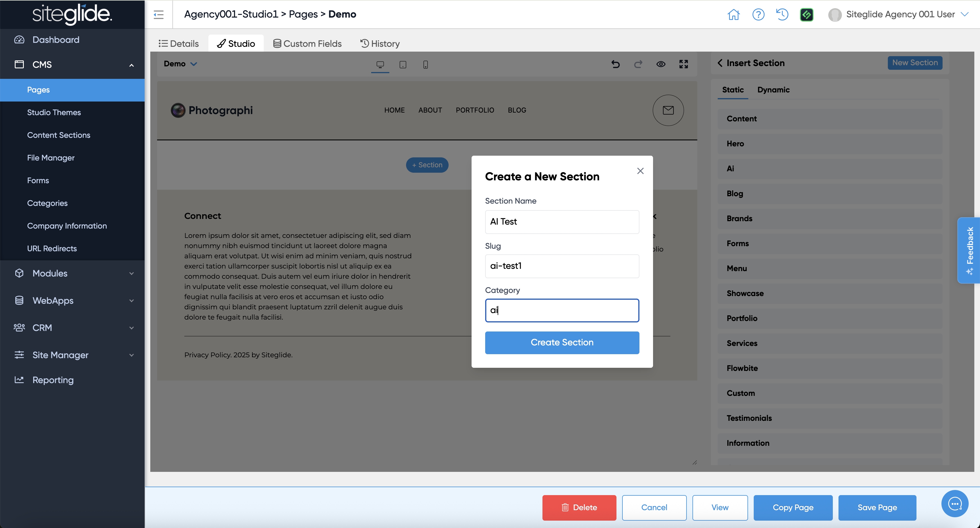980x528 pixels.
Task: Click the undo arrow icon
Action: 615,64
